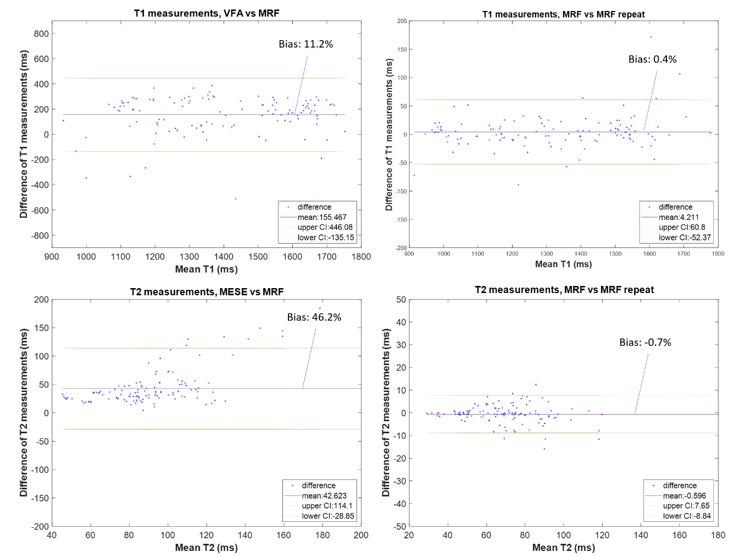The image size is (756, 557).
Task: Click 'mean:-0.596' in the bottom-right legend
Action: point(684,495)
